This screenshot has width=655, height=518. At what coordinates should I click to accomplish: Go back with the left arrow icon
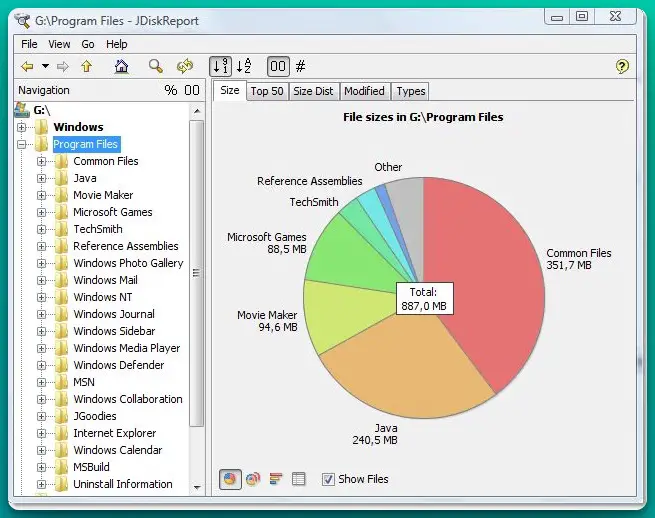tap(27, 66)
